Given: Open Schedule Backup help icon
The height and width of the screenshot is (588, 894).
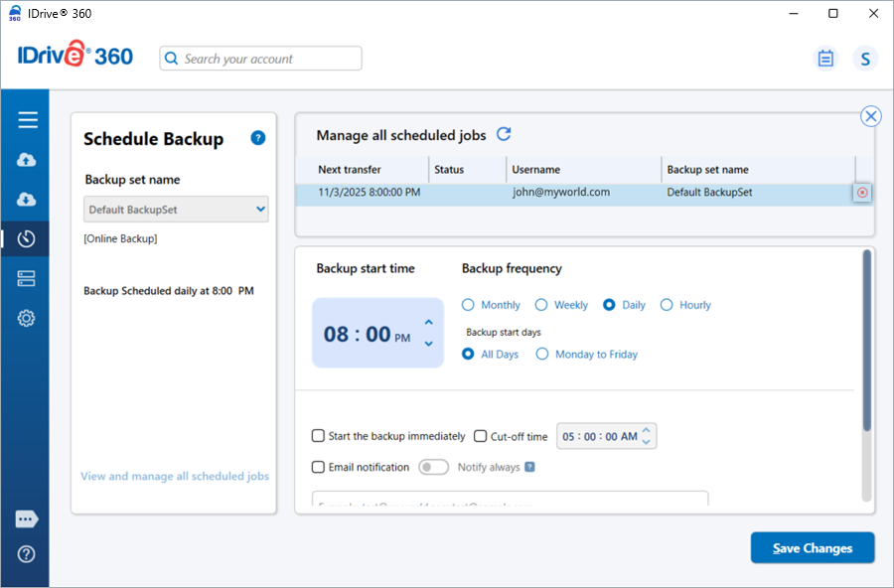Looking at the screenshot, I should pos(258,138).
